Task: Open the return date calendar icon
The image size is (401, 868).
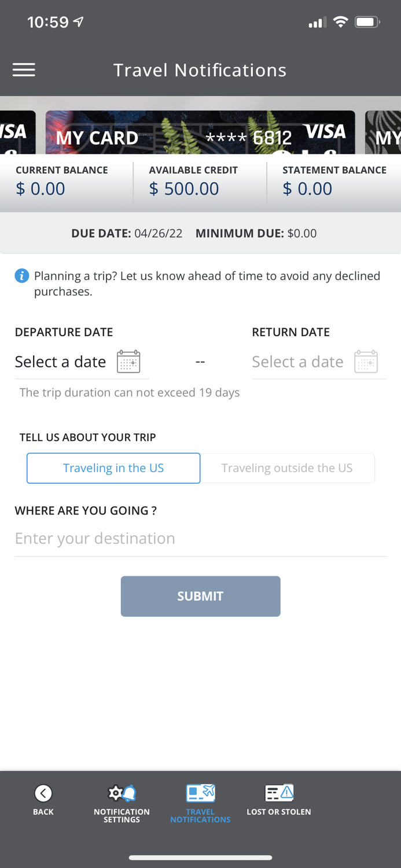Action: [366, 362]
